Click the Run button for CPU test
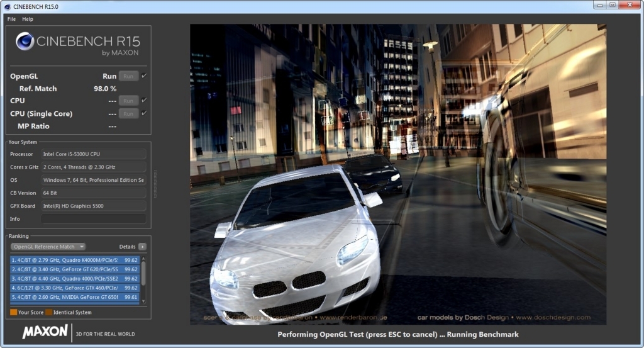 click(128, 101)
